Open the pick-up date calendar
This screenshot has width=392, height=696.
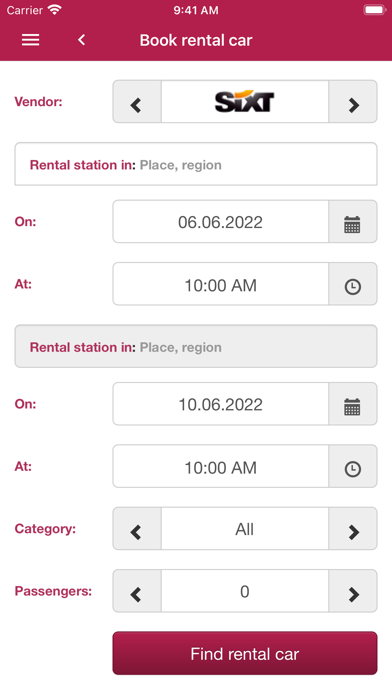pos(353,221)
